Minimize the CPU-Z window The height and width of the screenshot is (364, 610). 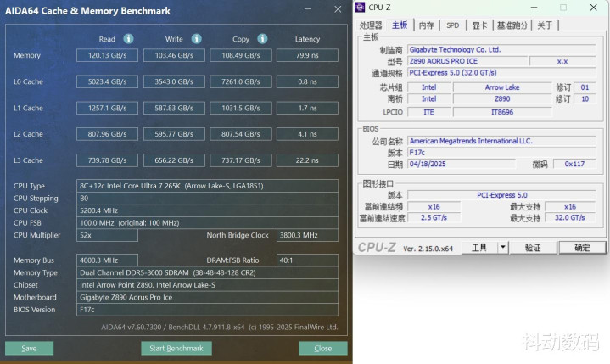click(x=534, y=8)
